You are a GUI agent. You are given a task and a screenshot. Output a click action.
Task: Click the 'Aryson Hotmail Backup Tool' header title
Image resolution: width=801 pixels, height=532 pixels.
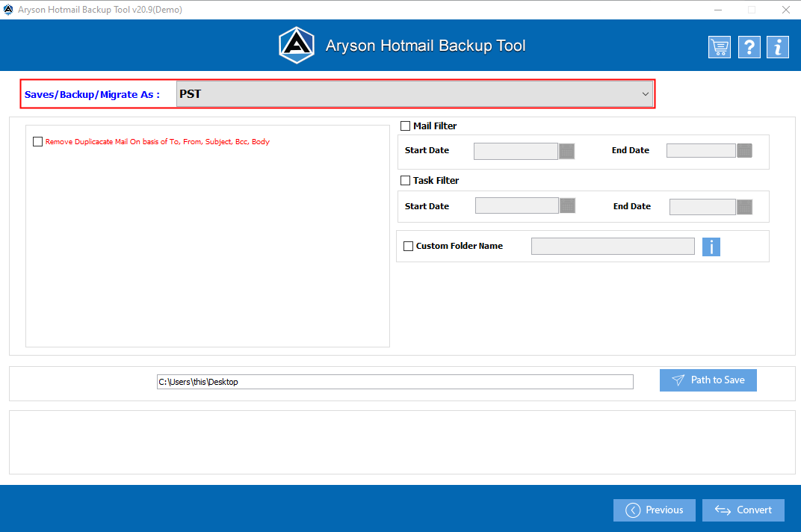pyautogui.click(x=426, y=46)
